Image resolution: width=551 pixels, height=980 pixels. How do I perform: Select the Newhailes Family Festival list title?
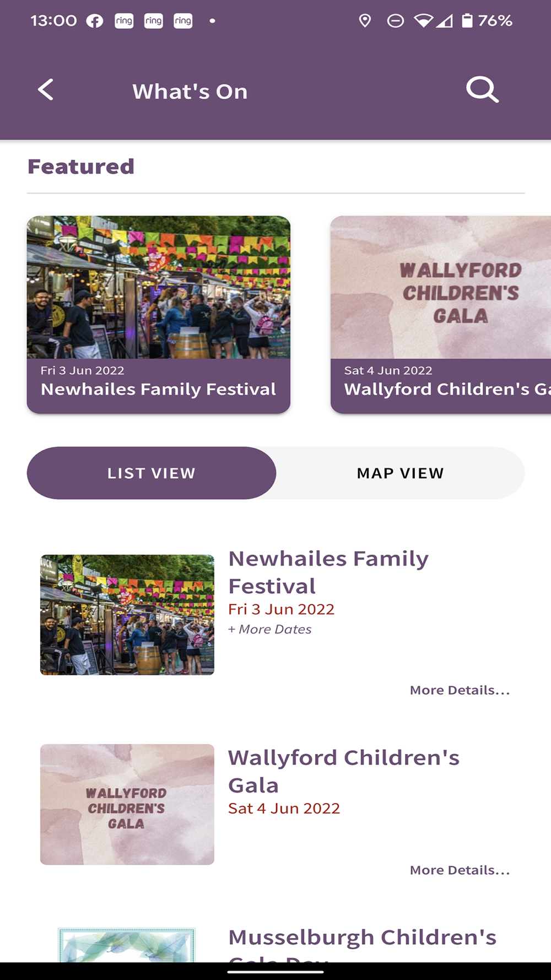[328, 572]
